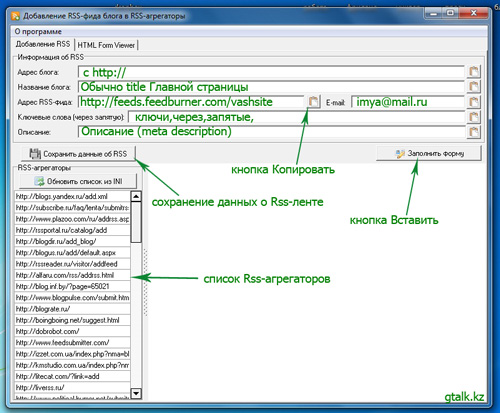Click paste icon beside Ключевые слова field
Screen dimensions: 500x413
click(474, 117)
